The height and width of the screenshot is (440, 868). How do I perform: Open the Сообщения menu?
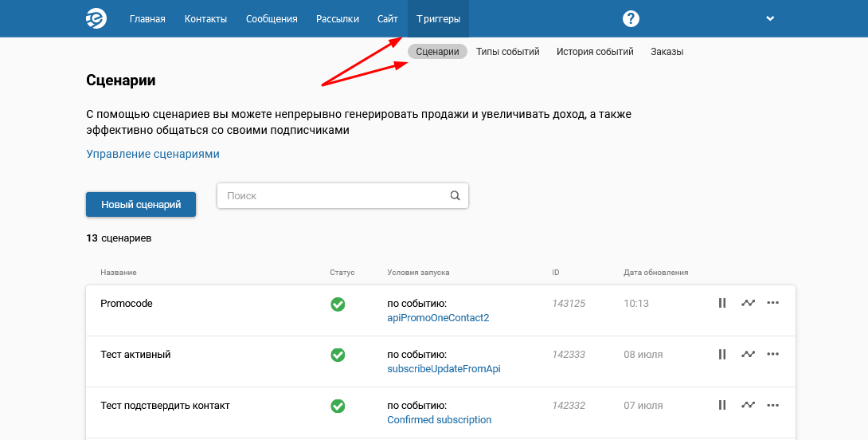[x=272, y=19]
